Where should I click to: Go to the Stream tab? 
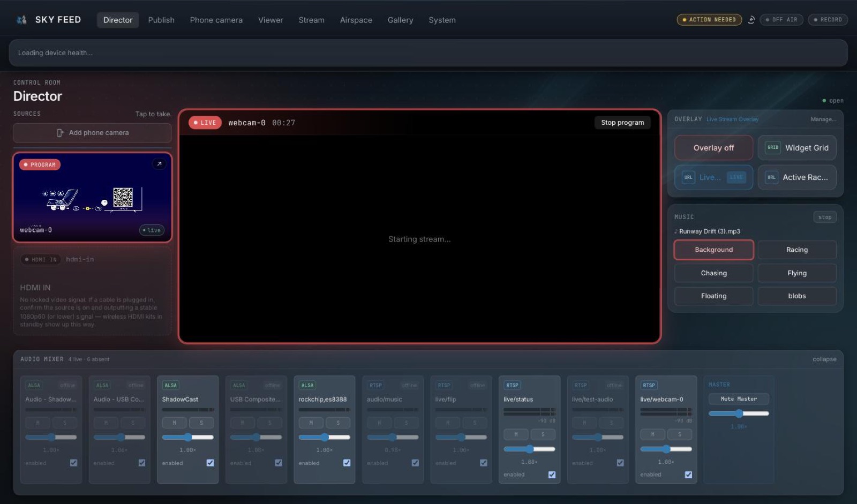[x=311, y=20]
